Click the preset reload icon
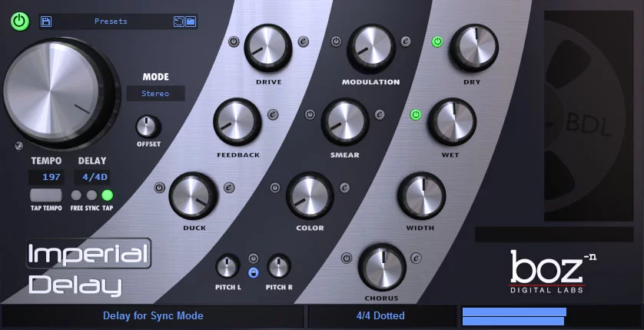Viewport: 644px width, 330px height. click(178, 22)
